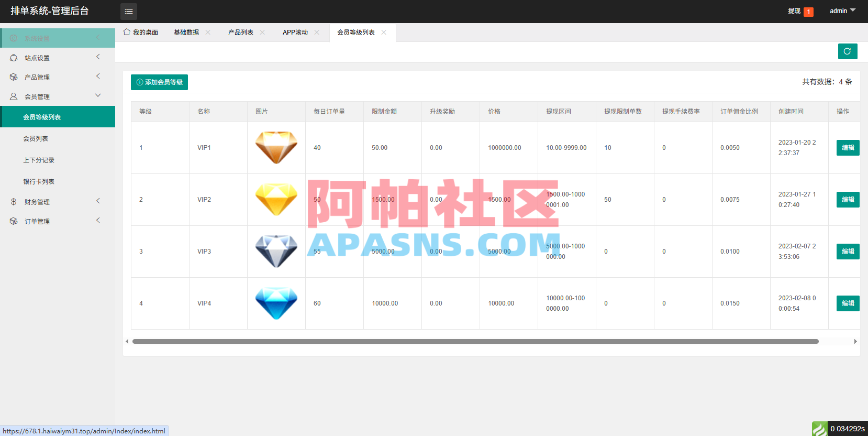Viewport: 868px width, 436px height.
Task: Toggle the sidebar hamburger menu button
Action: tap(129, 11)
